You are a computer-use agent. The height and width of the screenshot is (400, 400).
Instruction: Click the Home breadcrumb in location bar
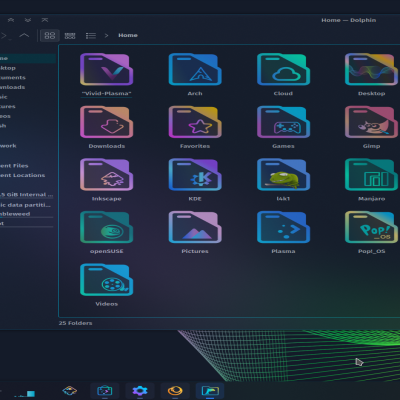pos(128,35)
